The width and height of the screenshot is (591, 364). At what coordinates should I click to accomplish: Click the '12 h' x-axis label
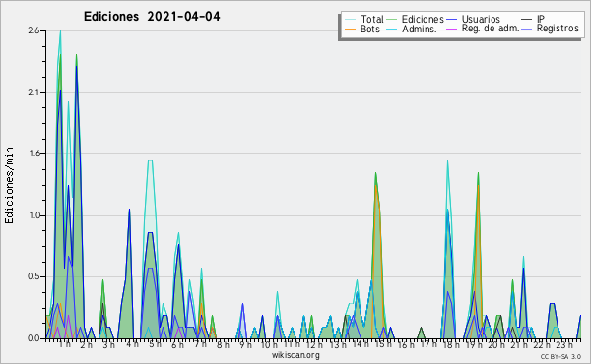(x=314, y=344)
